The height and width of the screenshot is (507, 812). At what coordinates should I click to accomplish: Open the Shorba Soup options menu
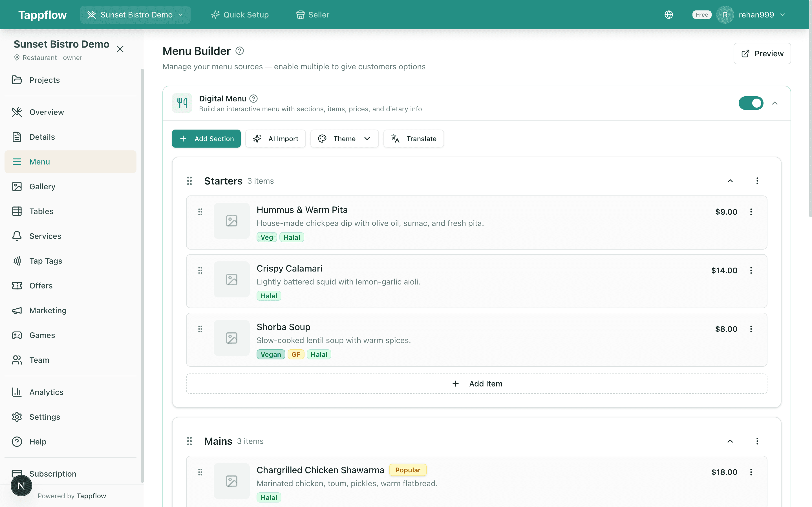click(751, 329)
